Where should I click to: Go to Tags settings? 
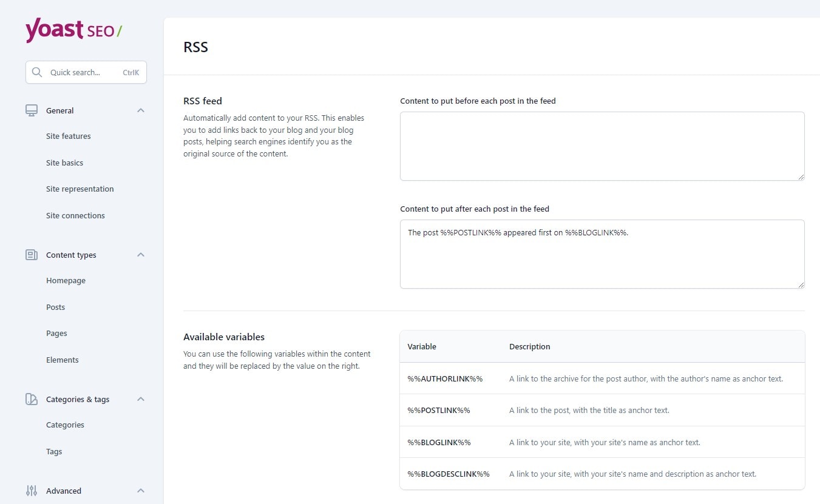point(54,452)
